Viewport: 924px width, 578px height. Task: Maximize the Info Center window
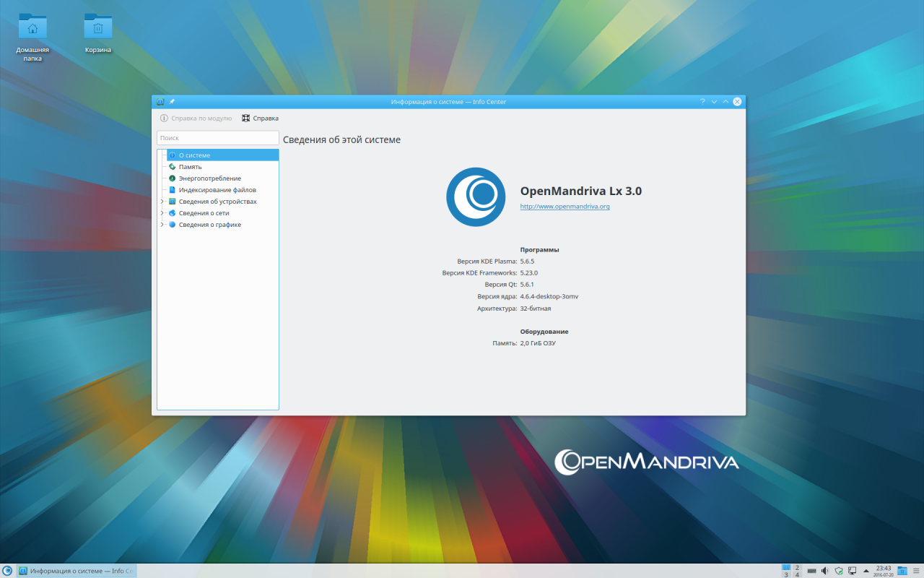click(x=725, y=102)
